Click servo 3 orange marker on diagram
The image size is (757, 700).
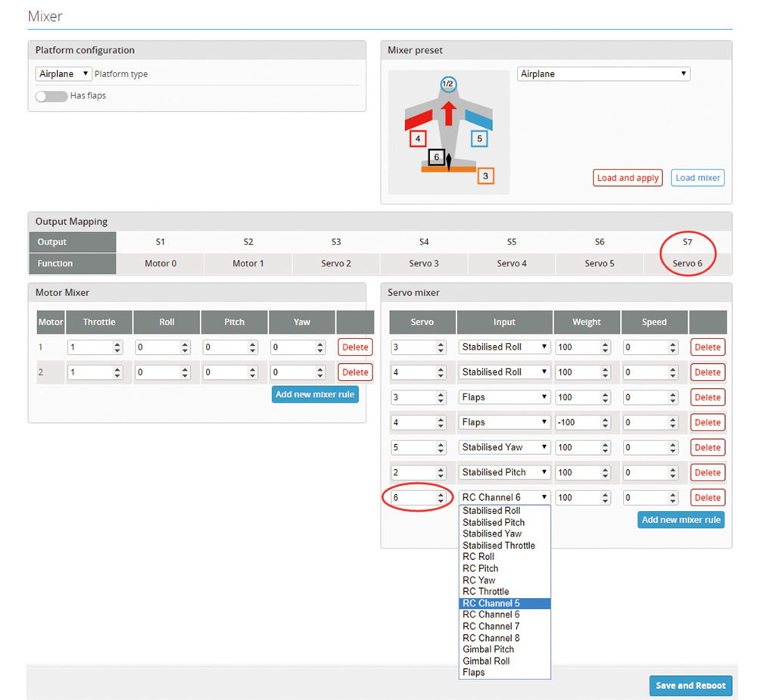point(486,176)
